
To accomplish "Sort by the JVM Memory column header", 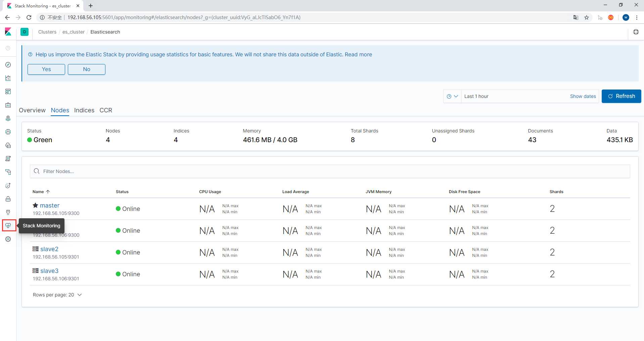I will coord(378,192).
